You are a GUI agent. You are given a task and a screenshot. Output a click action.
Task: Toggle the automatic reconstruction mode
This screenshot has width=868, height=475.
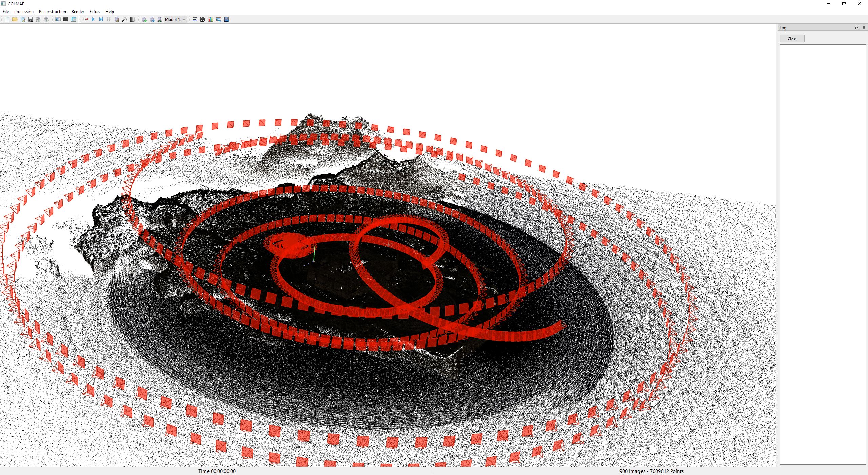coord(86,19)
